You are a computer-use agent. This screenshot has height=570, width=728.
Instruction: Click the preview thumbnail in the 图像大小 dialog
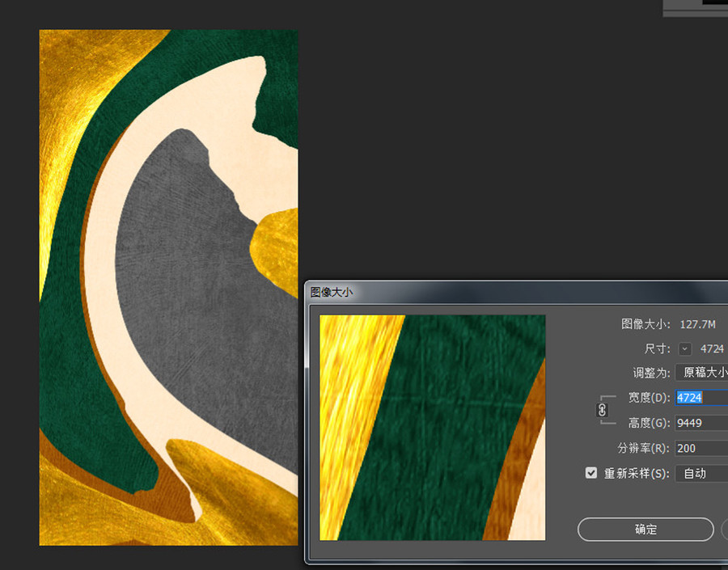tap(432, 428)
